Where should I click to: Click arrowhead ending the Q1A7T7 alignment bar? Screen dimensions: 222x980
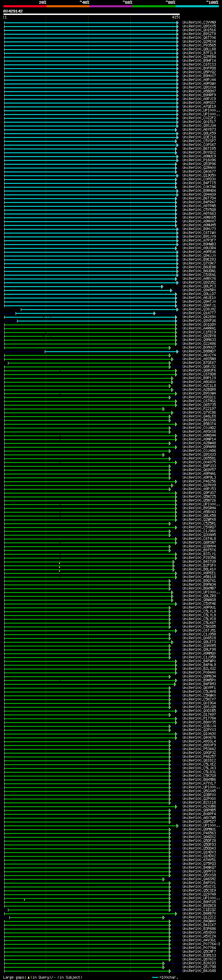click(x=154, y=313)
